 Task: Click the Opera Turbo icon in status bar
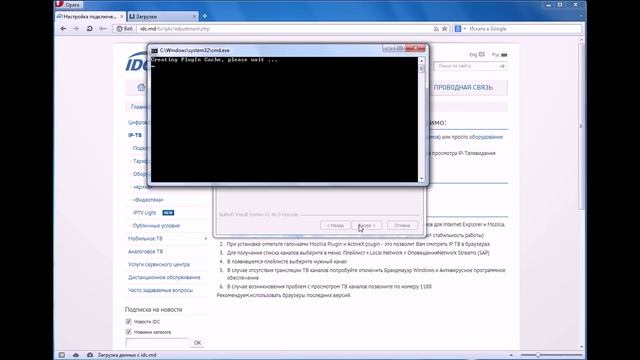tap(90, 355)
